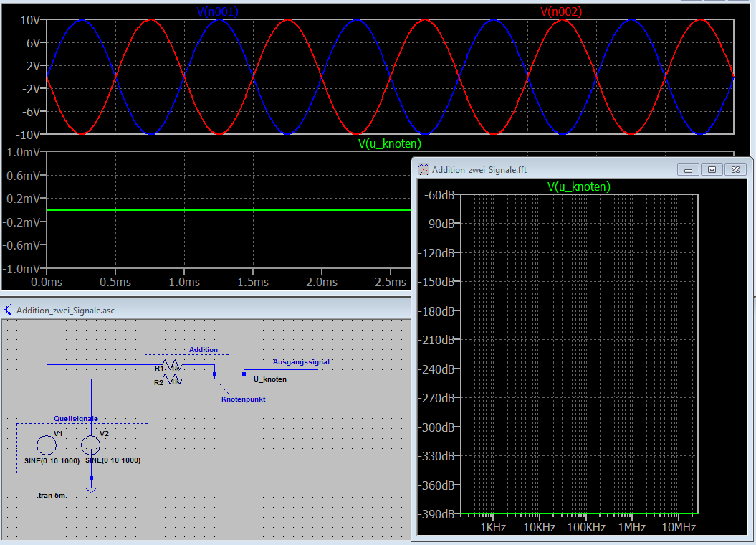Screen dimensions: 756x545
Task: Click the .tran 5m simulation directive
Action: pos(51,496)
